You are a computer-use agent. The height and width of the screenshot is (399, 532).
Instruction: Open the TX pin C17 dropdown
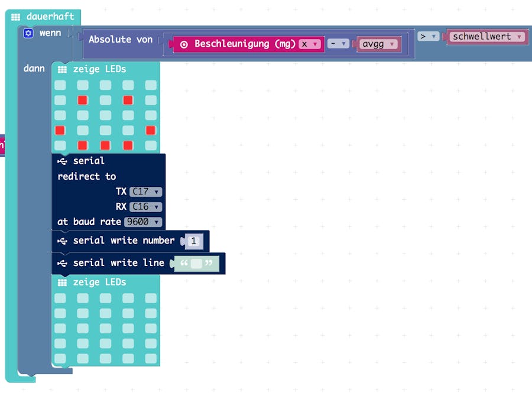pos(146,192)
